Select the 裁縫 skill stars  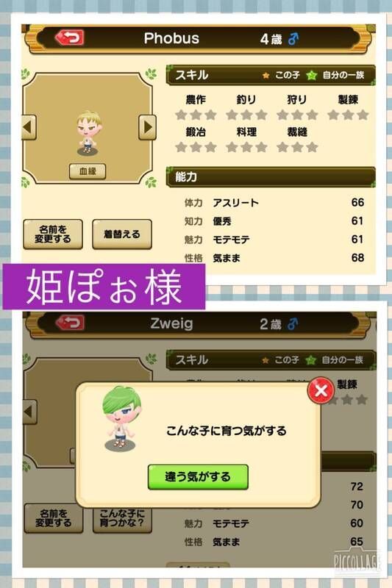pyautogui.click(x=297, y=147)
